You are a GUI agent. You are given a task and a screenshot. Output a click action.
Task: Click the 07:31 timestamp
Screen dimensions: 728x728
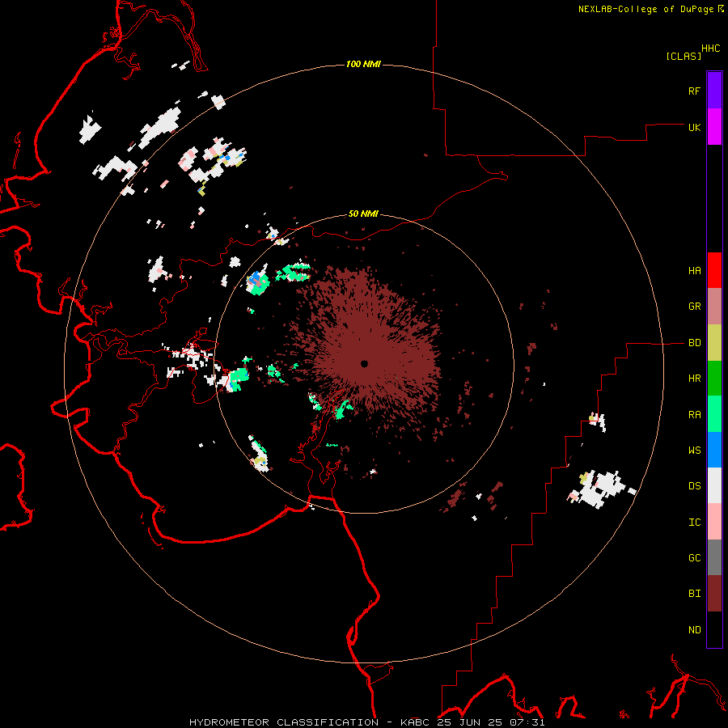527,722
